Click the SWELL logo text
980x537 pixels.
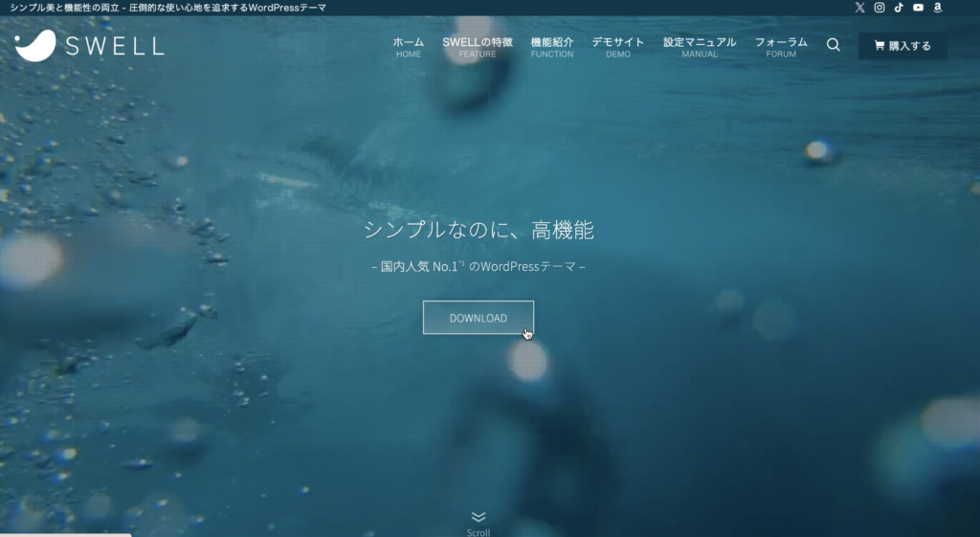tap(115, 45)
